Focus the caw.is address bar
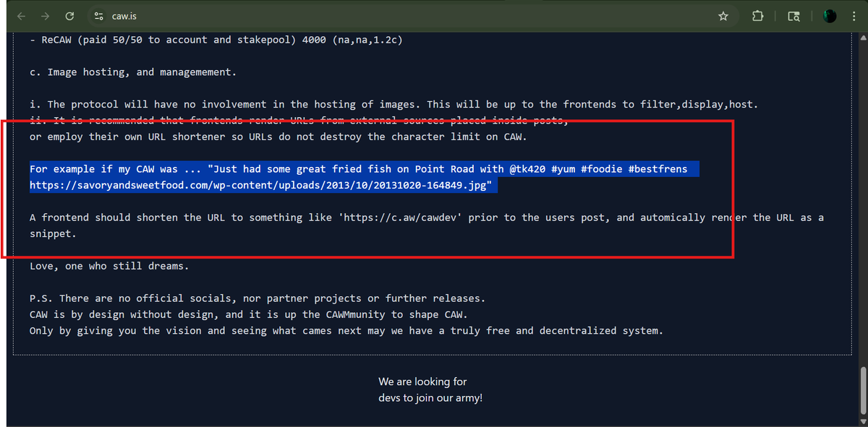 click(412, 16)
